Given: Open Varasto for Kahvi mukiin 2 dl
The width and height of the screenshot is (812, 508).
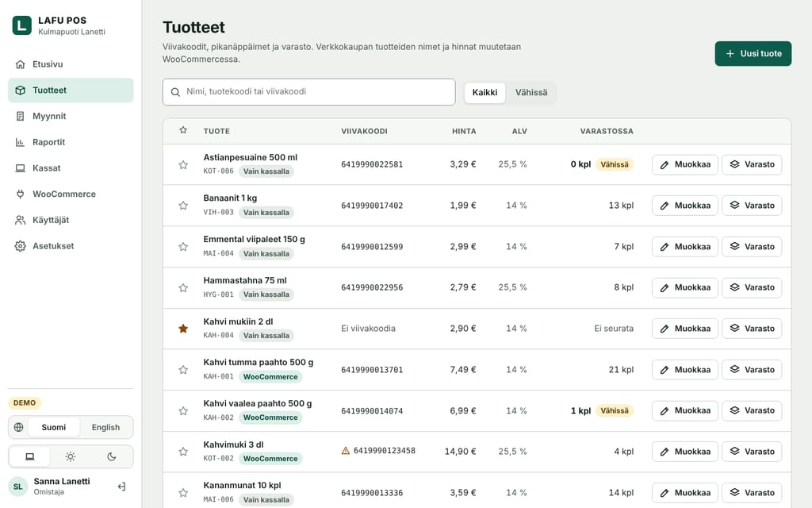Looking at the screenshot, I should coord(752,329).
